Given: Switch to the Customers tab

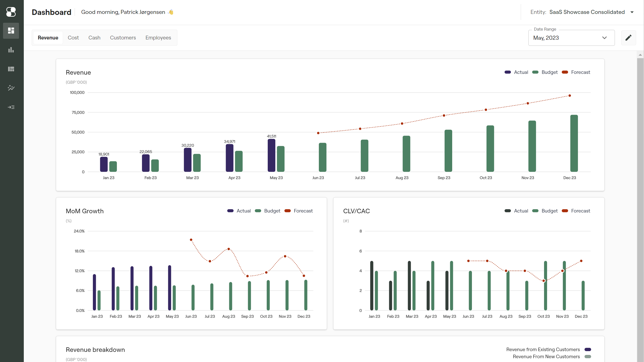Looking at the screenshot, I should tap(123, 38).
